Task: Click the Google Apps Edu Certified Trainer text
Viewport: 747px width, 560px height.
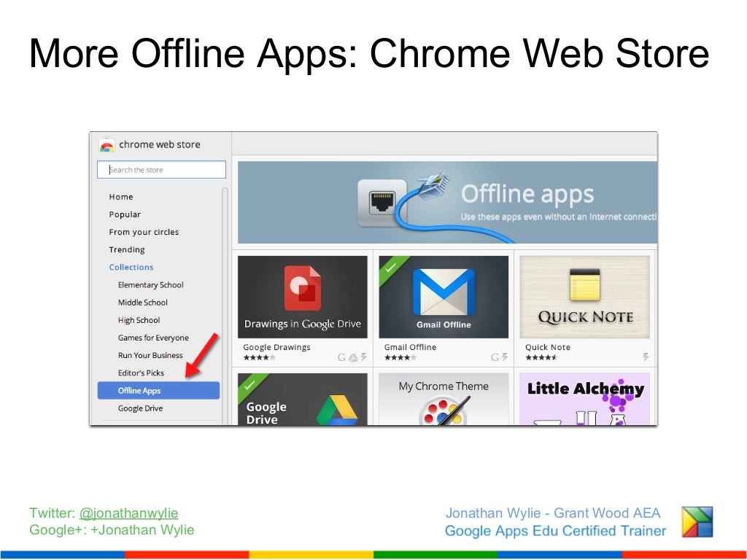Action: pyautogui.click(x=555, y=531)
